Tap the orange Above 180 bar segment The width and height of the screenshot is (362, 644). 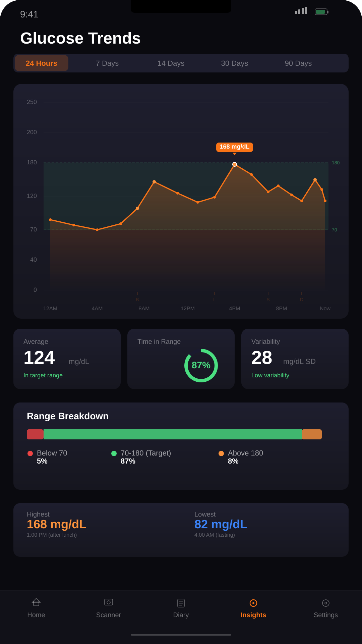[x=312, y=434]
